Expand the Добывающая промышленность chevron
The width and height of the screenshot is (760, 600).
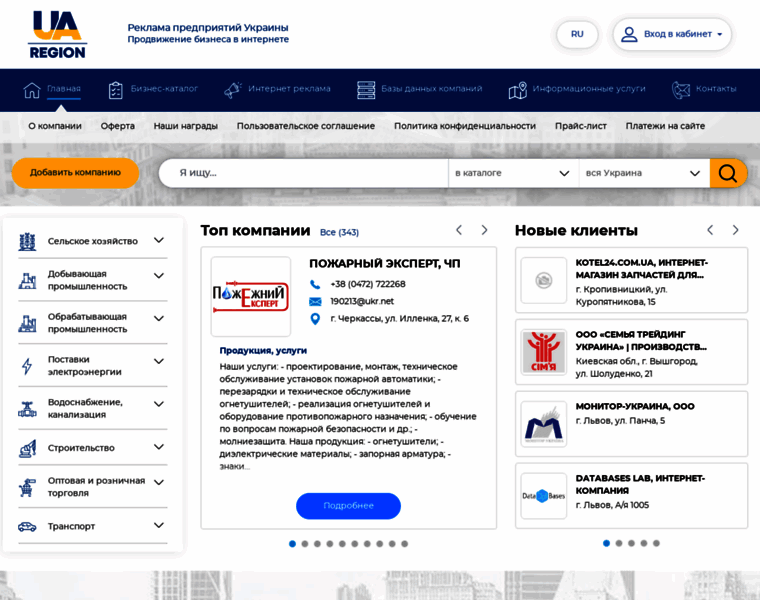click(x=158, y=276)
